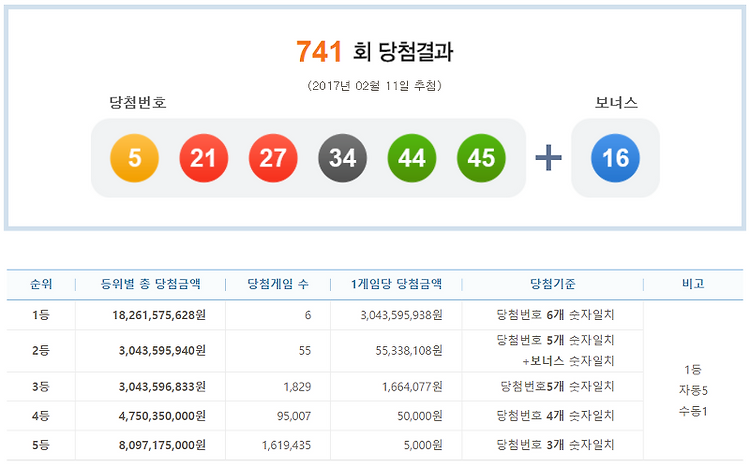Viewport: 750px width, 467px height.
Task: Click the '1등' rank cell in first column
Action: point(41,315)
